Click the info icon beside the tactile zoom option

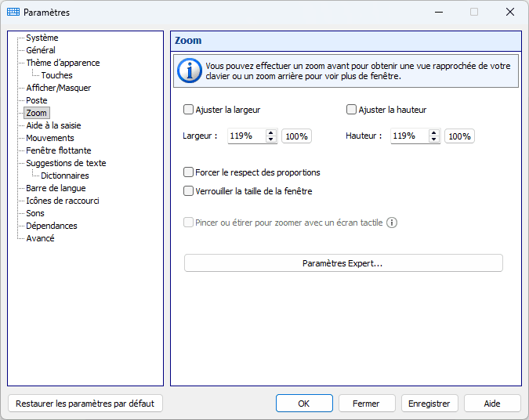pyautogui.click(x=391, y=223)
